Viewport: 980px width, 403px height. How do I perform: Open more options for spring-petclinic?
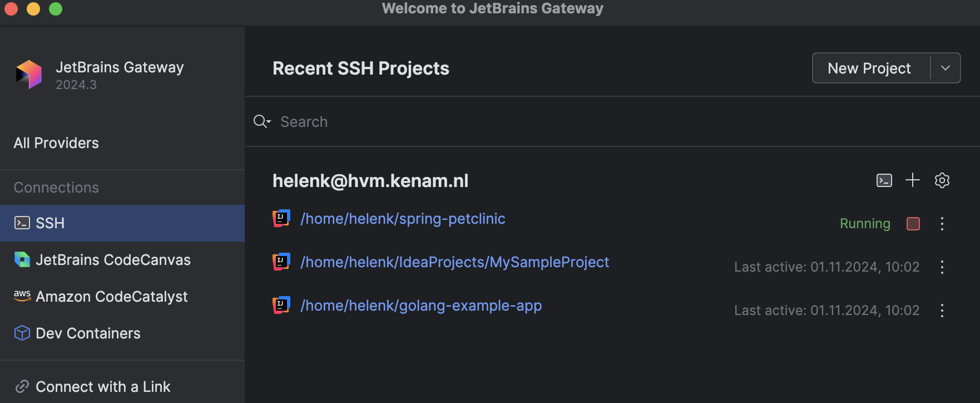pos(942,224)
